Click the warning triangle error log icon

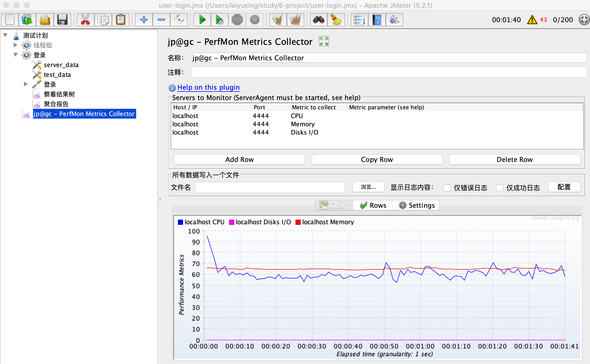coord(532,20)
